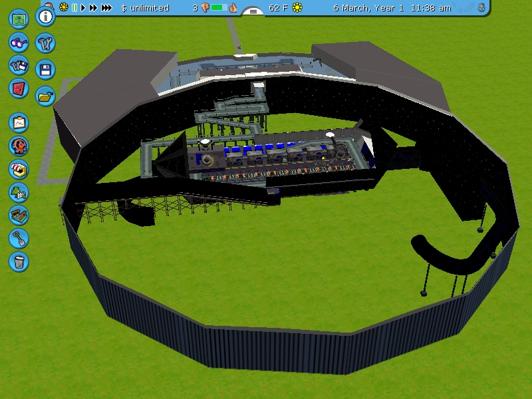Screen dimensions: 532x399
Task: Load a saved game folder icon
Action: coord(45,96)
